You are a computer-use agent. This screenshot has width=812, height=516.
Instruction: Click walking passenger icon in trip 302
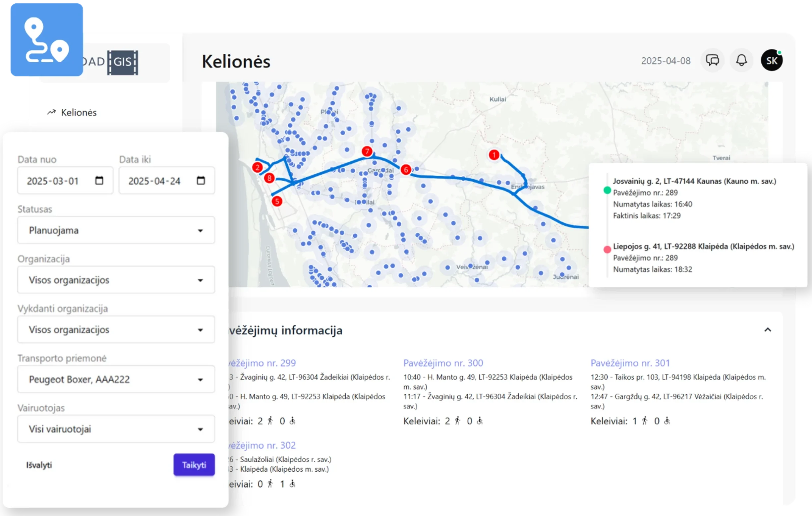click(270, 484)
